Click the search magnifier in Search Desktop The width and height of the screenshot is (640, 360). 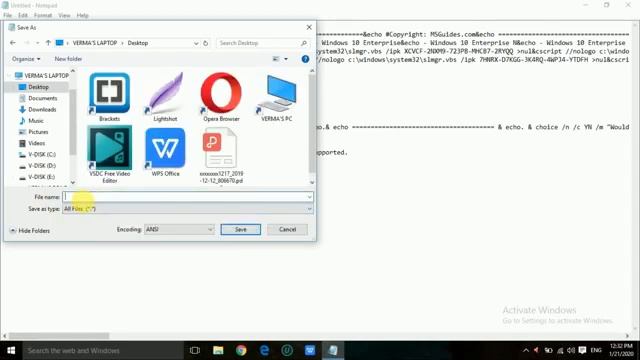pos(304,43)
